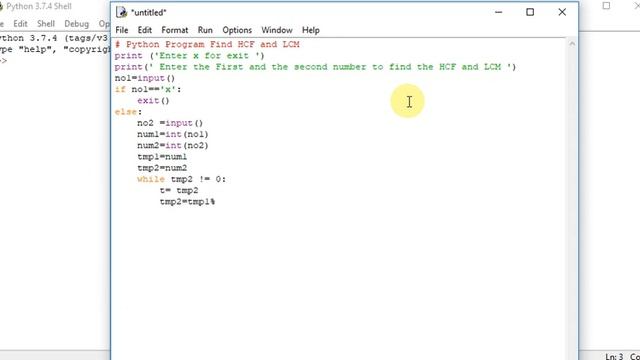Click the 'Python 3.7.4 Shell' title text
Viewport: 640px width, 360px height.
tap(39, 7)
